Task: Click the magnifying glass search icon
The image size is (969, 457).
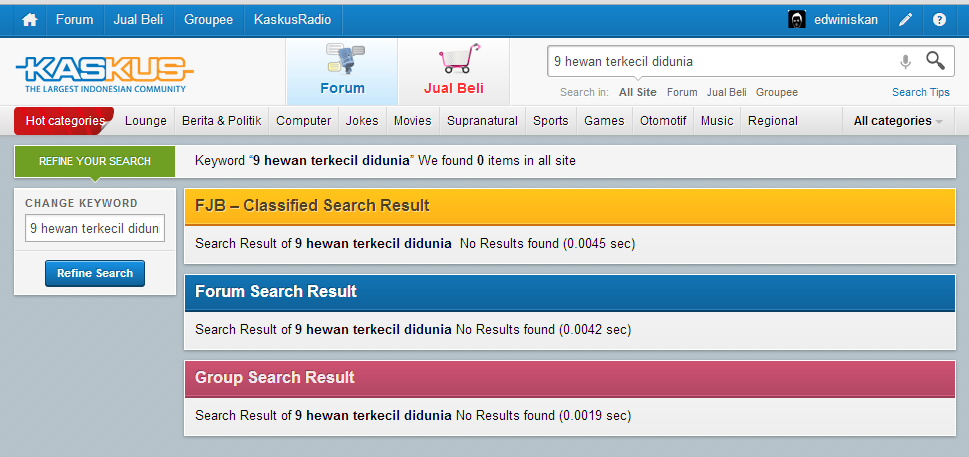Action: point(936,61)
